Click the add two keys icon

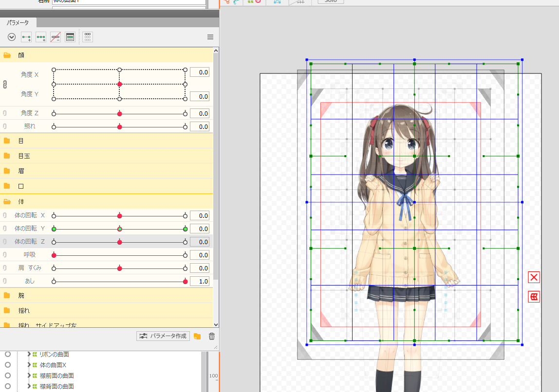tap(26, 37)
